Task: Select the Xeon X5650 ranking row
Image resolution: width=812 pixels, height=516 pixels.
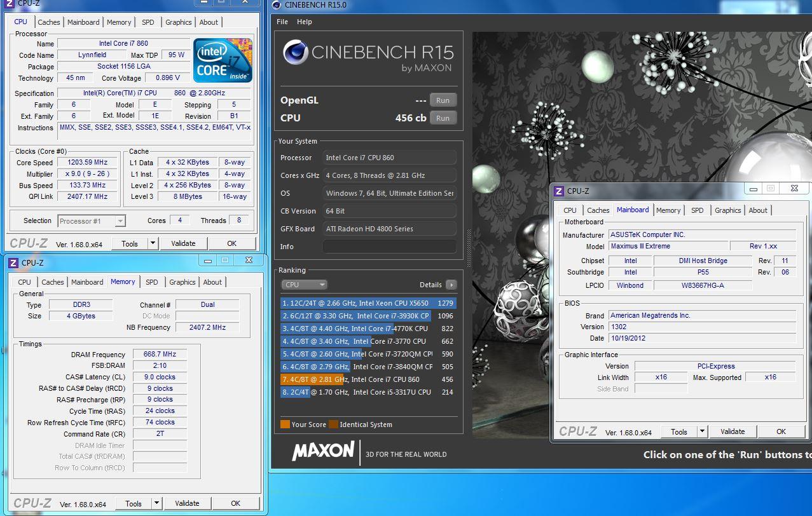Action: click(368, 303)
